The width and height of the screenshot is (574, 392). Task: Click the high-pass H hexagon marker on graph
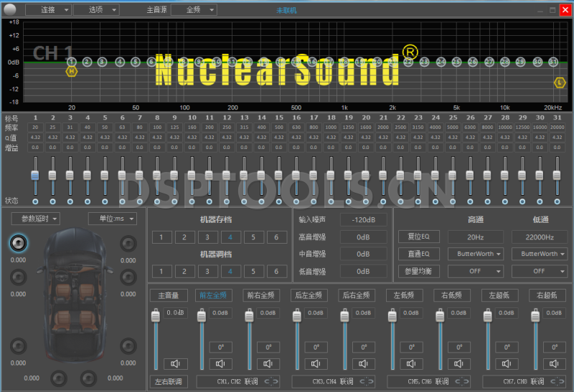[x=71, y=72]
